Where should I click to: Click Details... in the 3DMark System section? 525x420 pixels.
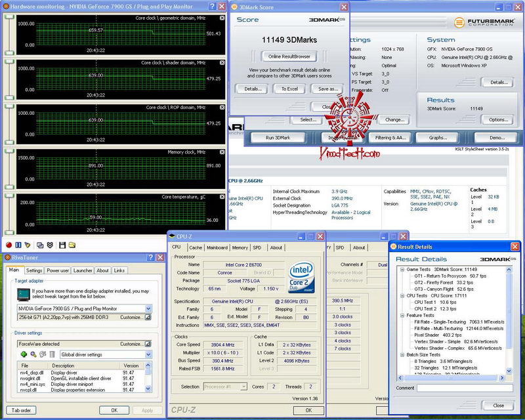[498, 82]
